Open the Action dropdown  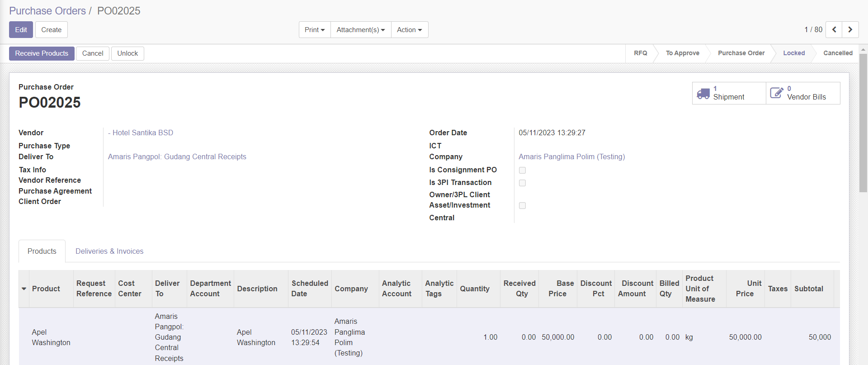410,30
